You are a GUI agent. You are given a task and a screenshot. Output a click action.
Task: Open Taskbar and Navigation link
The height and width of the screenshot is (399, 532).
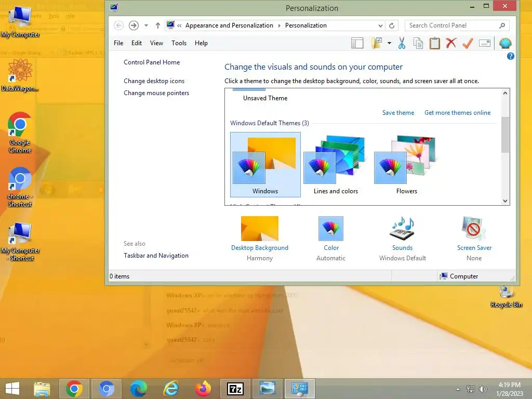(x=156, y=256)
